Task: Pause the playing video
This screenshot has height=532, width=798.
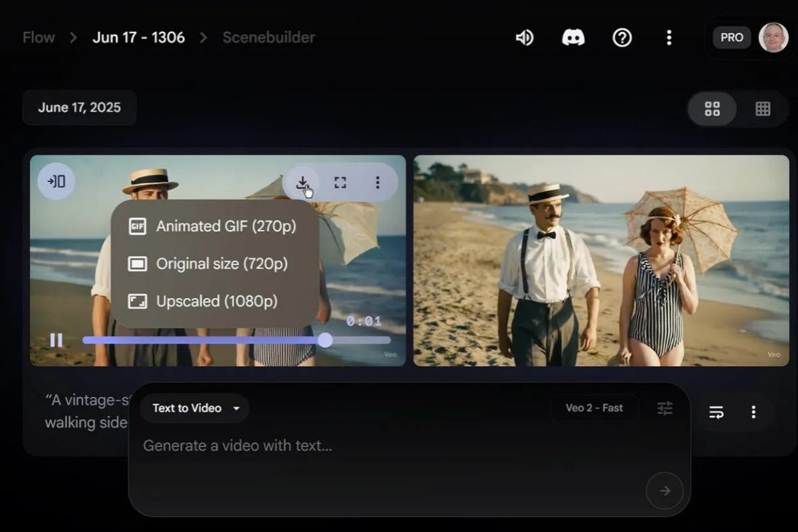Action: click(x=57, y=340)
